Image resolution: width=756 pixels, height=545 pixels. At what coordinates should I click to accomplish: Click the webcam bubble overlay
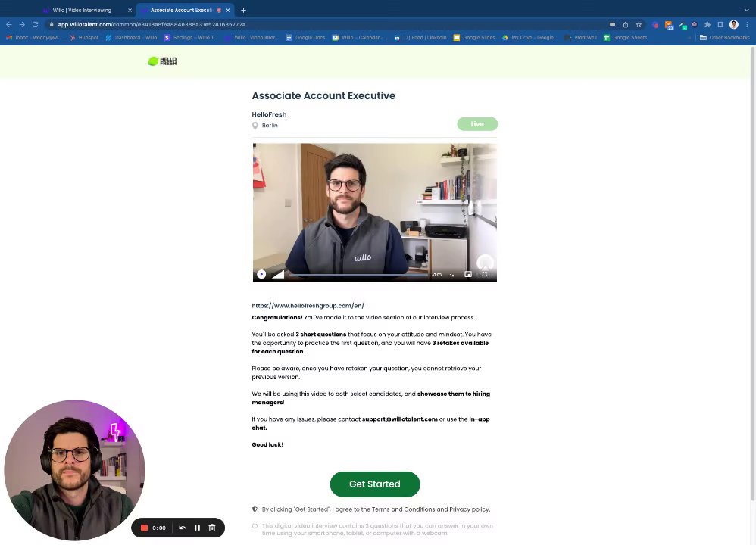(x=74, y=470)
